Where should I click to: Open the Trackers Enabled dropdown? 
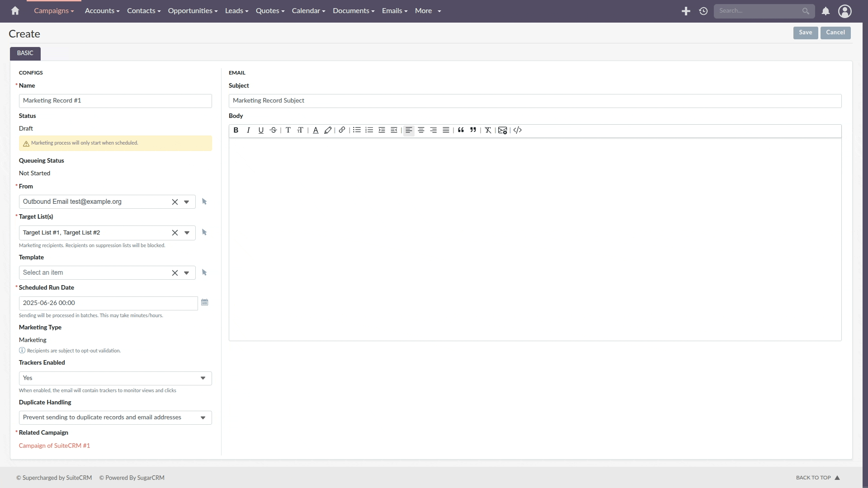coord(203,378)
